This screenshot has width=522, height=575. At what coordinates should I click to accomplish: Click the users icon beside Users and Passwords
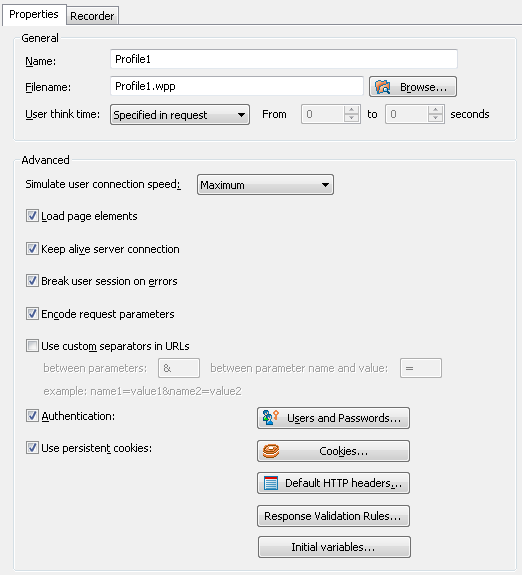[271, 417]
